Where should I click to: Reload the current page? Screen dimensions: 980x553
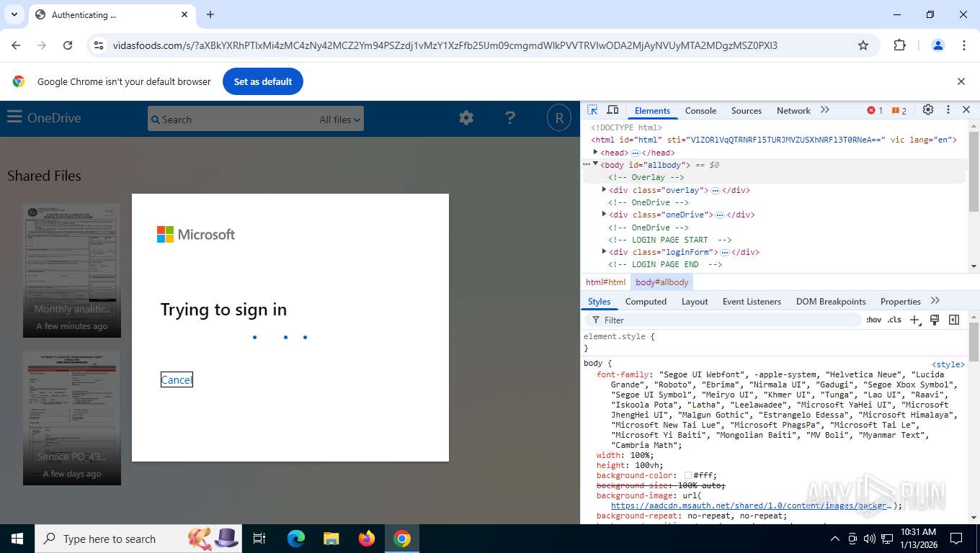click(68, 45)
